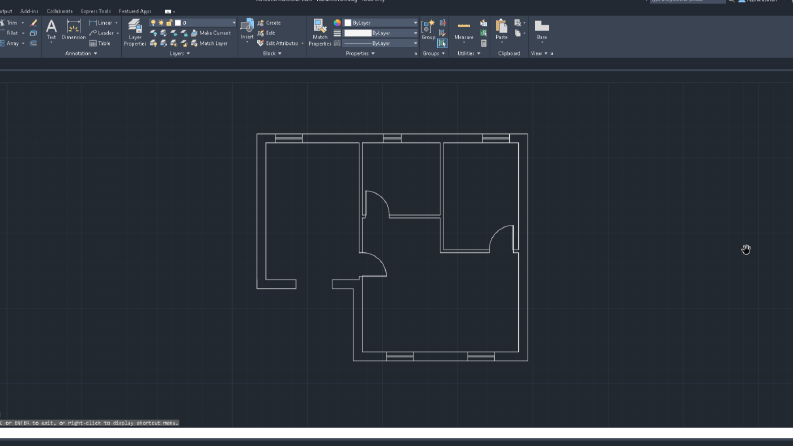The height and width of the screenshot is (446, 793).
Task: Click the linetype icon in Properties
Action: (337, 43)
